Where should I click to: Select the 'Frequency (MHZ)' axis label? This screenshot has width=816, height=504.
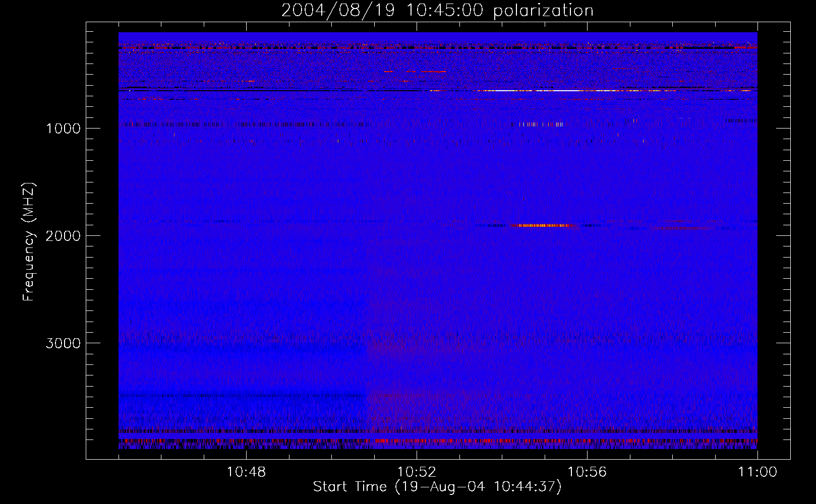[29, 242]
